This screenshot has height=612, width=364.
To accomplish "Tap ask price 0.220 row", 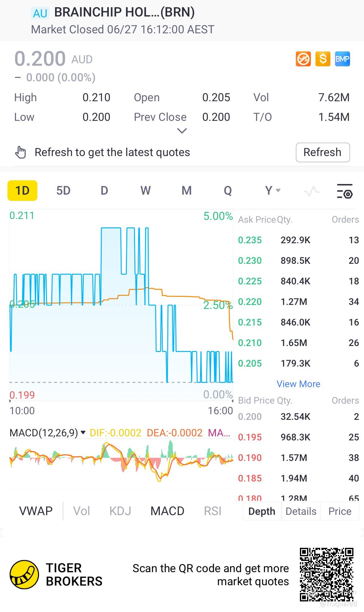I will 298,301.
